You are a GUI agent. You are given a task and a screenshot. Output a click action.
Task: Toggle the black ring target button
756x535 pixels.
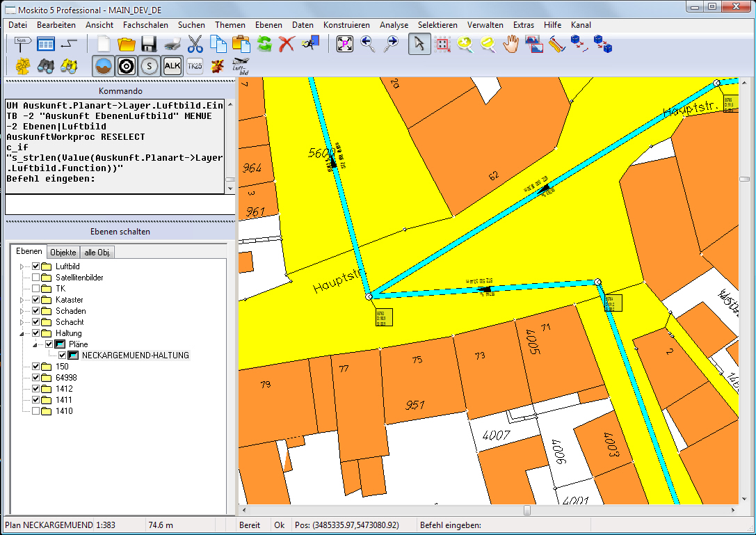point(127,66)
